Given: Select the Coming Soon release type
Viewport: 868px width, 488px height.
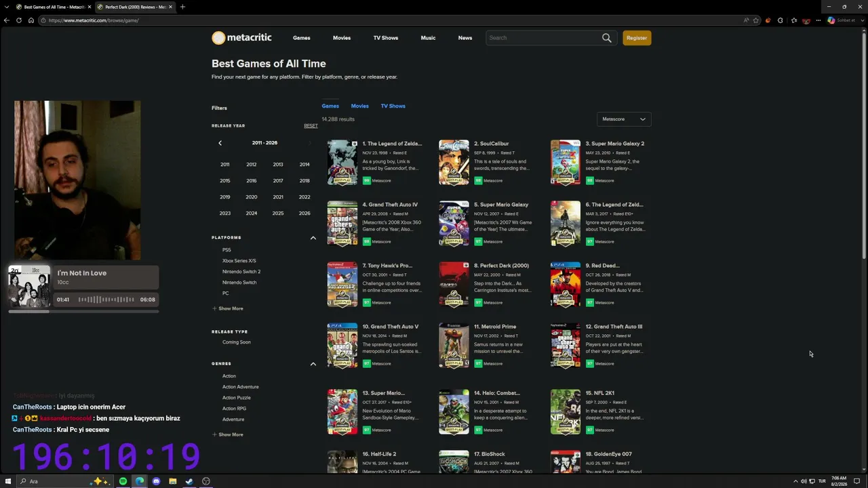Looking at the screenshot, I should 237,342.
